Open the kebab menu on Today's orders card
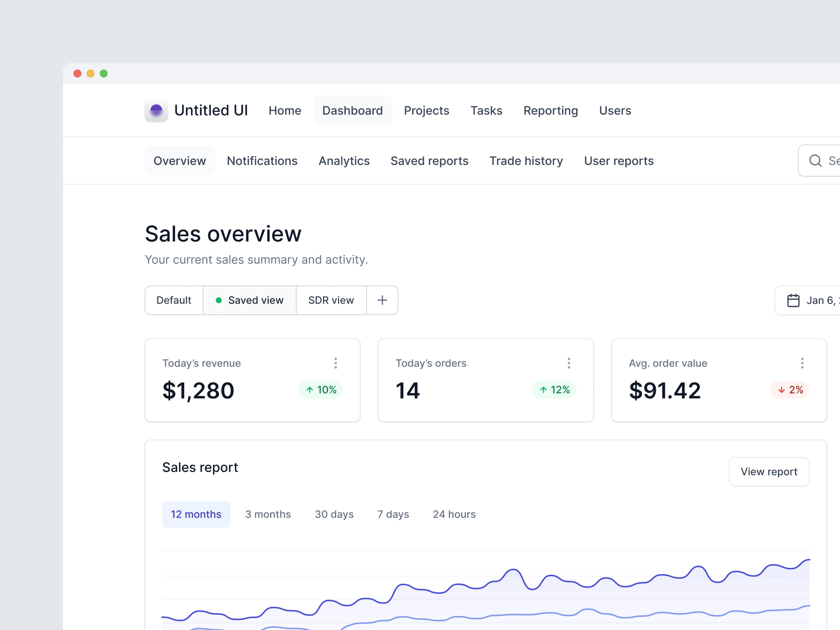This screenshot has height=630, width=840. tap(569, 363)
